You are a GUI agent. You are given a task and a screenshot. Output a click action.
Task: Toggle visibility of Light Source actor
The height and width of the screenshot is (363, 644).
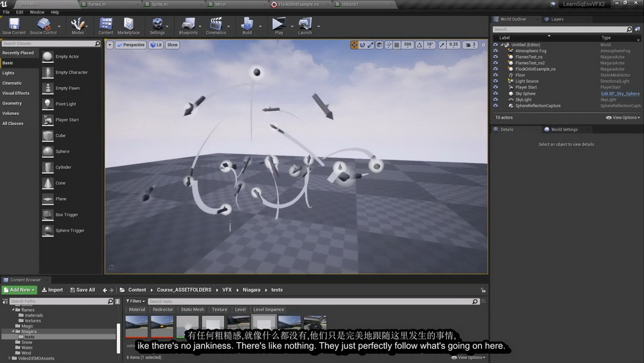(495, 81)
